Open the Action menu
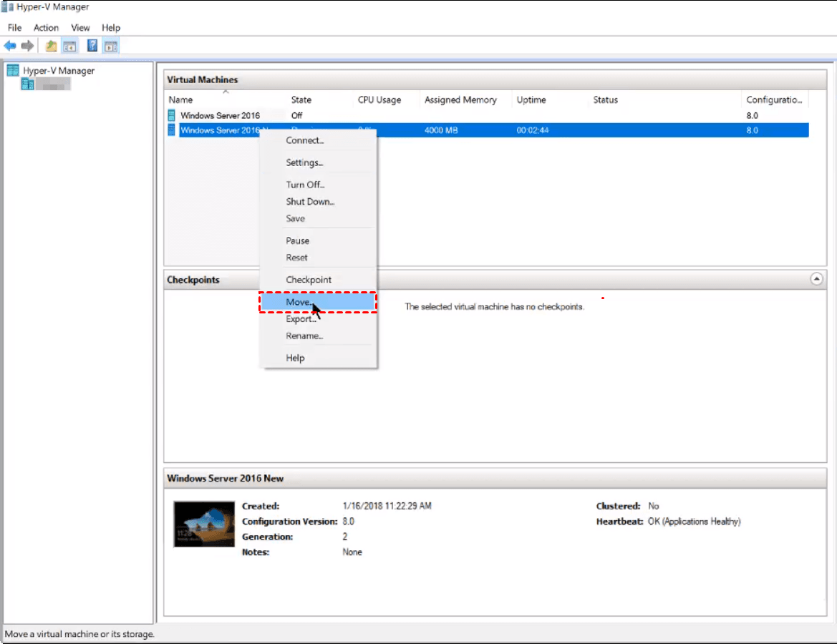The height and width of the screenshot is (644, 837). coord(46,28)
